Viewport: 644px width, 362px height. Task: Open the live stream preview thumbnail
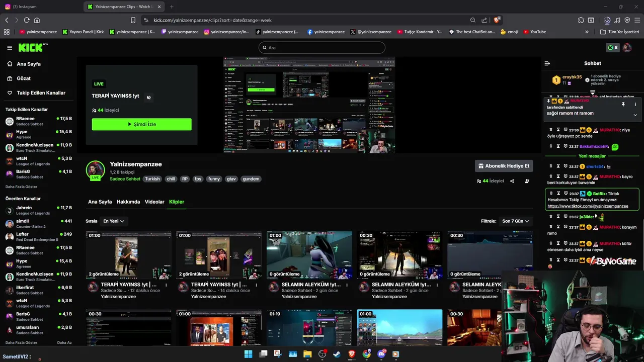coord(309,105)
